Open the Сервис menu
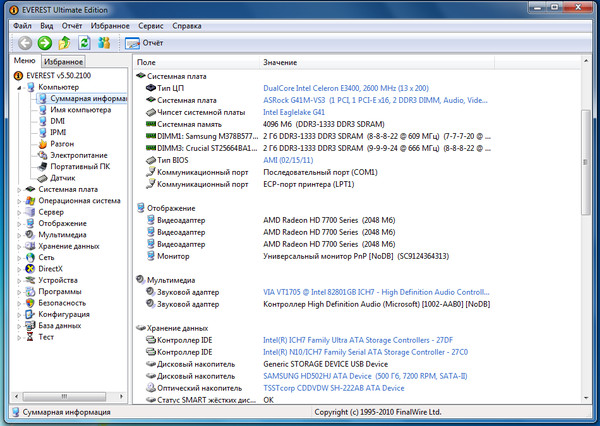The width and height of the screenshot is (600, 426). [x=151, y=26]
